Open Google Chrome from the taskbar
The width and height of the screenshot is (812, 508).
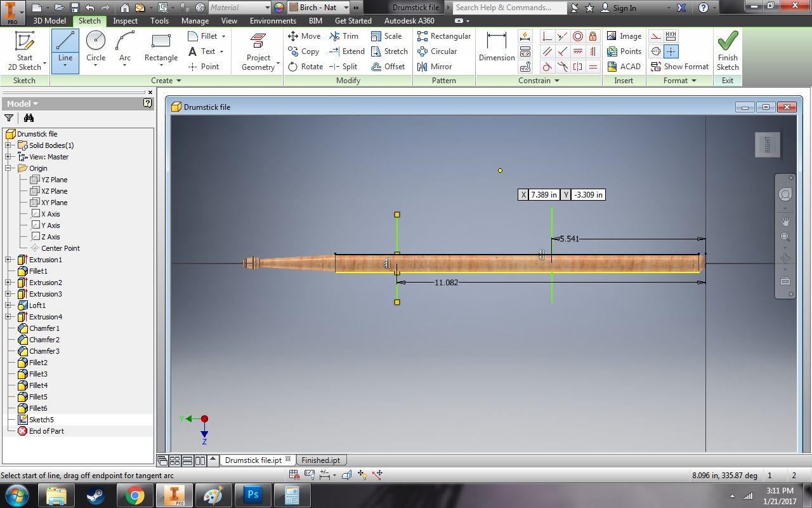point(135,495)
